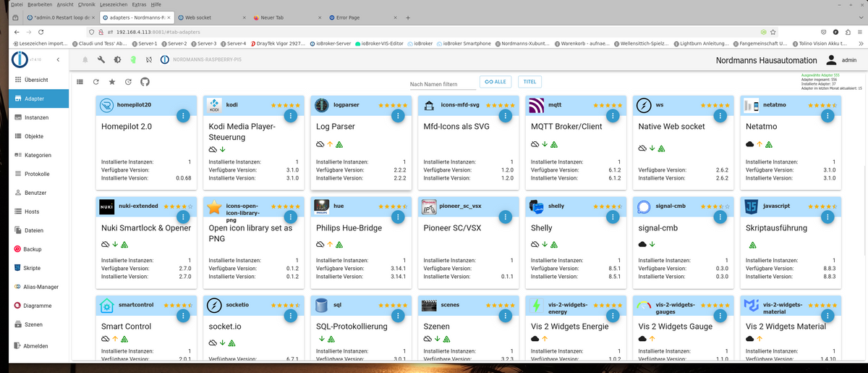Switch adapter list to table view icon

(80, 82)
